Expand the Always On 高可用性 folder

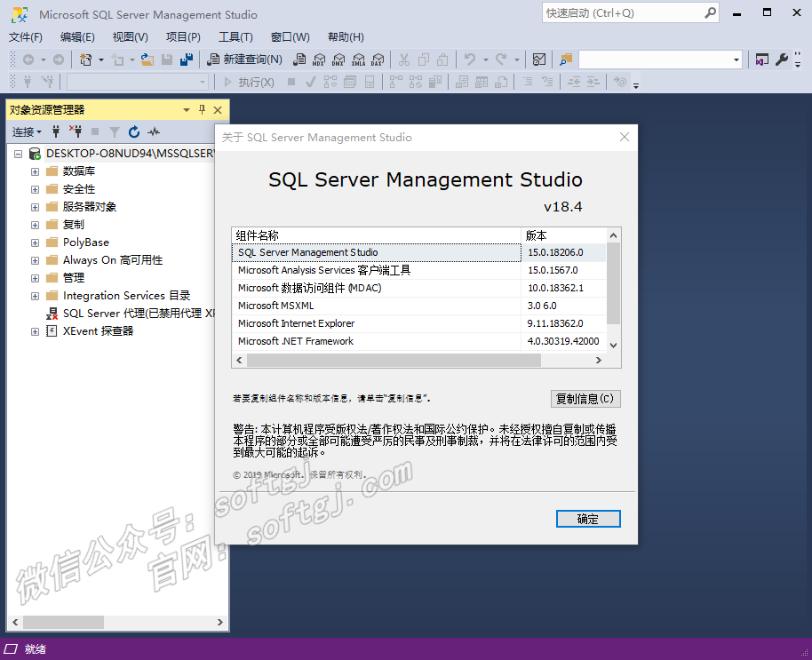point(35,260)
